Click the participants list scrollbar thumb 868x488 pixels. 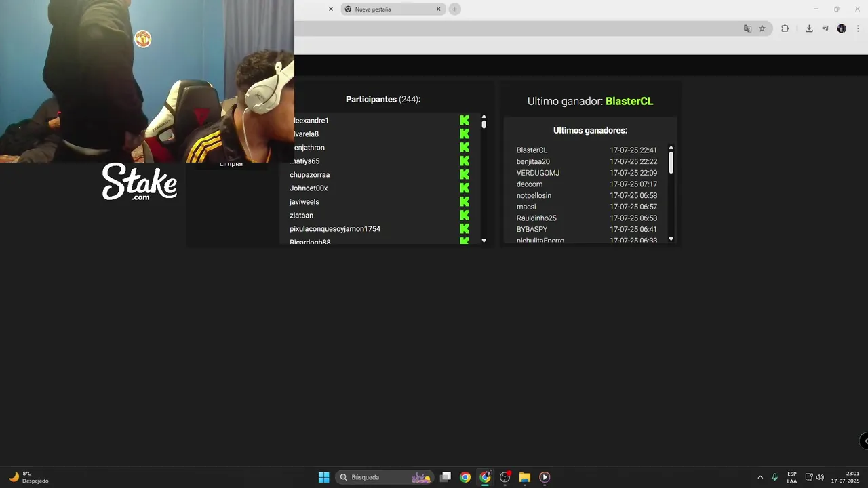[484, 125]
